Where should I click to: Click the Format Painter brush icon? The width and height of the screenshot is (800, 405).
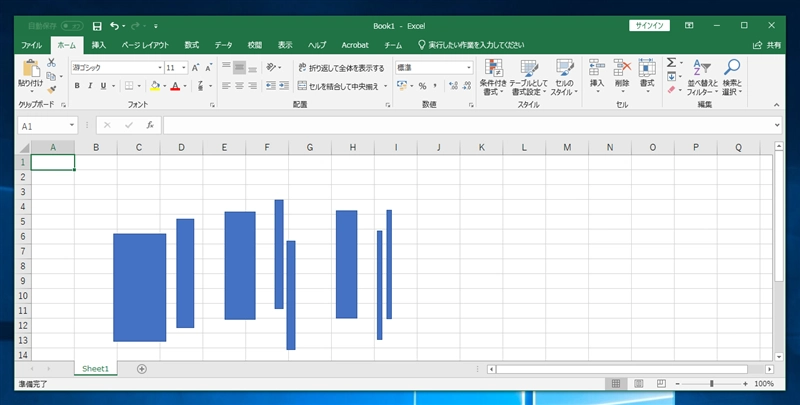point(51,90)
